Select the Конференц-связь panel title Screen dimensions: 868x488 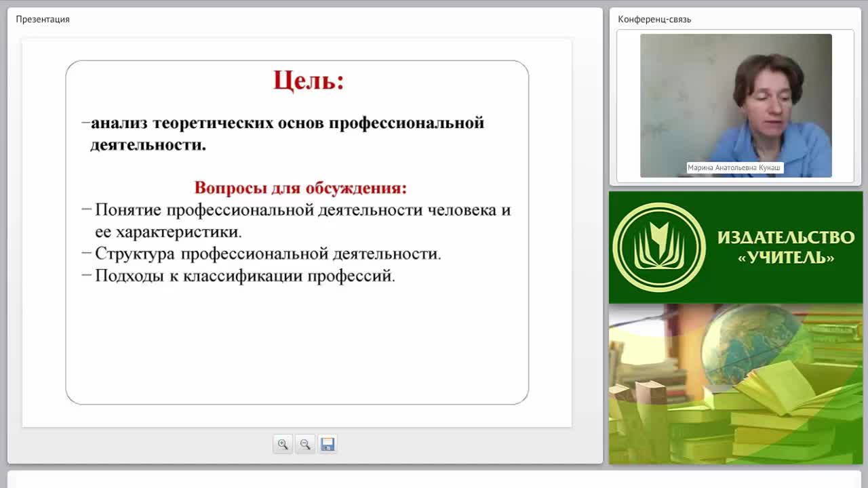tap(654, 19)
